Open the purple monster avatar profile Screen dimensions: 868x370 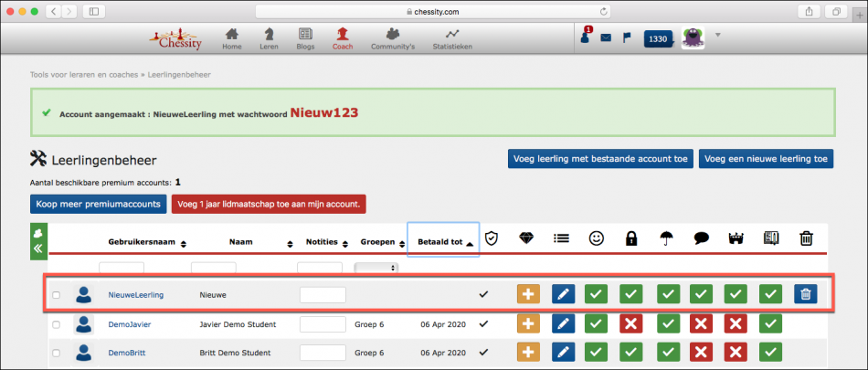tap(693, 38)
